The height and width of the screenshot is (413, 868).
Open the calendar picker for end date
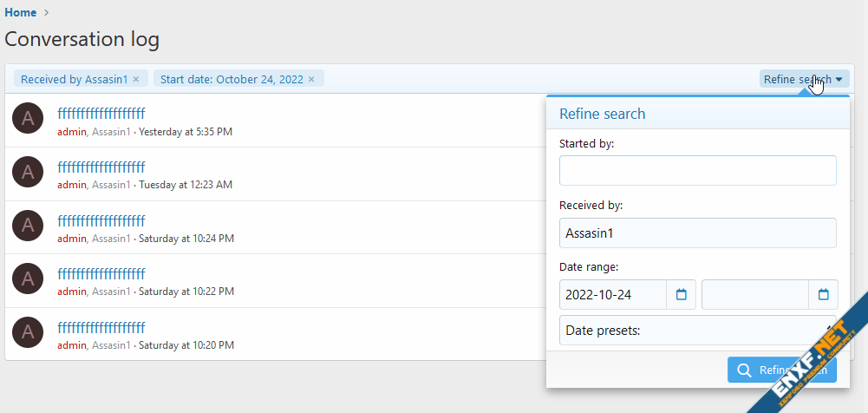pos(823,295)
